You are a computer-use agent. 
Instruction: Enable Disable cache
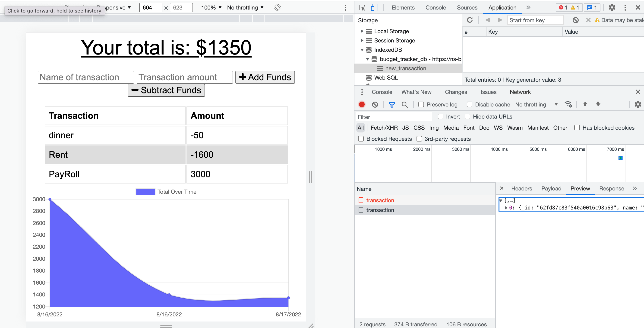click(x=470, y=104)
